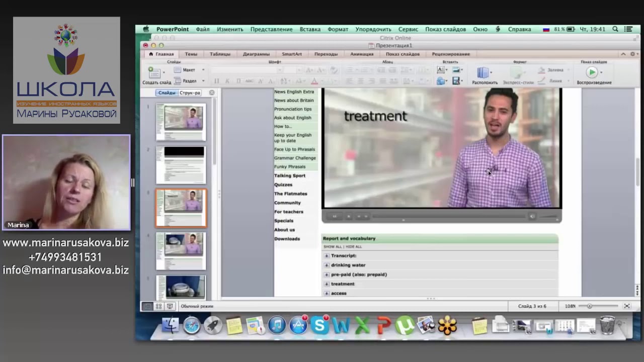Select slide 4 thumbnail

[x=181, y=251]
